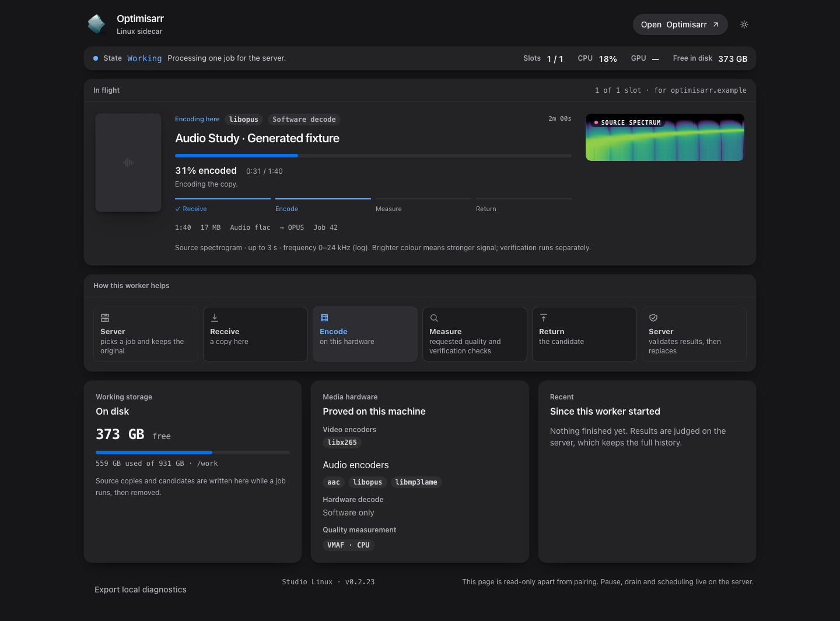Click the 'Software only' hardware decode value
The height and width of the screenshot is (621, 840).
coord(349,513)
